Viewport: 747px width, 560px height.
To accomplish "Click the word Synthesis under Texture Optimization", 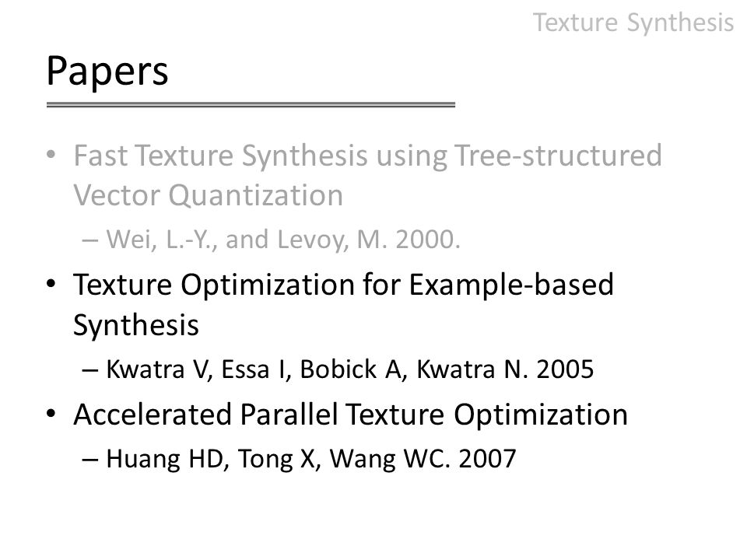I will 135,326.
